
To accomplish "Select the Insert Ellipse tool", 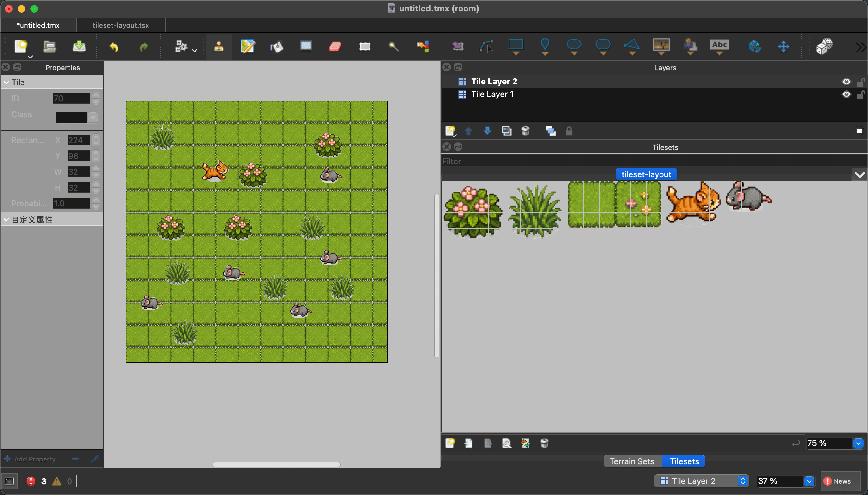I will (x=574, y=46).
